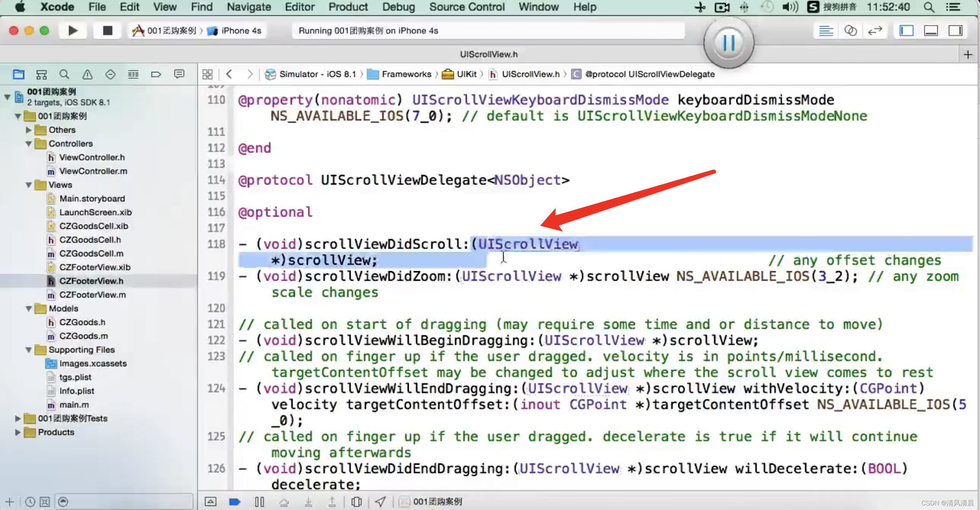Click the @protocol UIScrollViewDelegate breadcrumb

(643, 74)
